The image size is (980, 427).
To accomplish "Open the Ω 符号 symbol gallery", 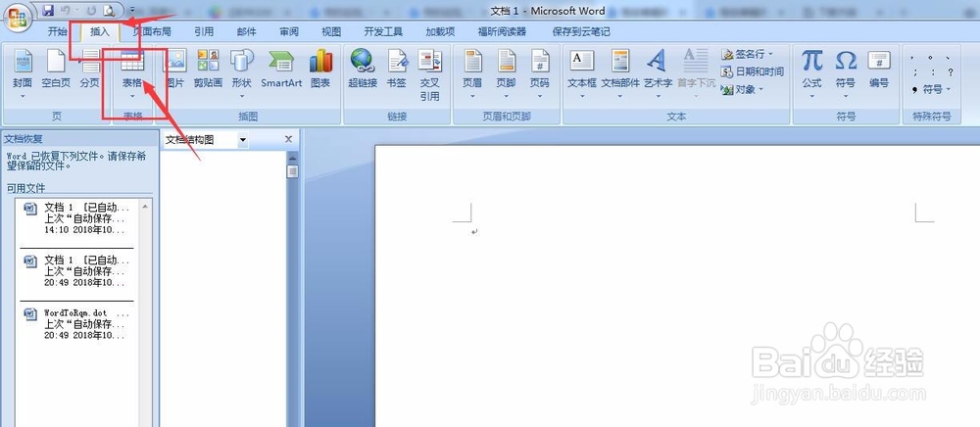I will tap(846, 73).
